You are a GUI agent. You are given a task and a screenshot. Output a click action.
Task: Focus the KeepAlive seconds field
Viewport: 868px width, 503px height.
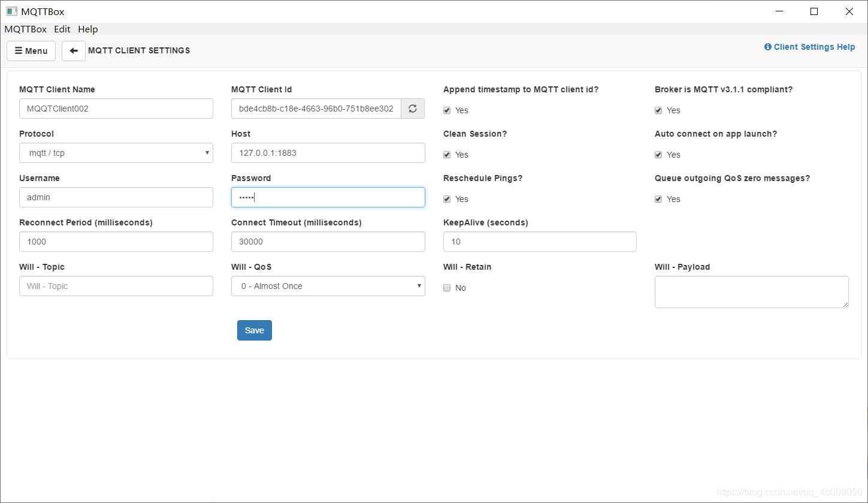[540, 242]
